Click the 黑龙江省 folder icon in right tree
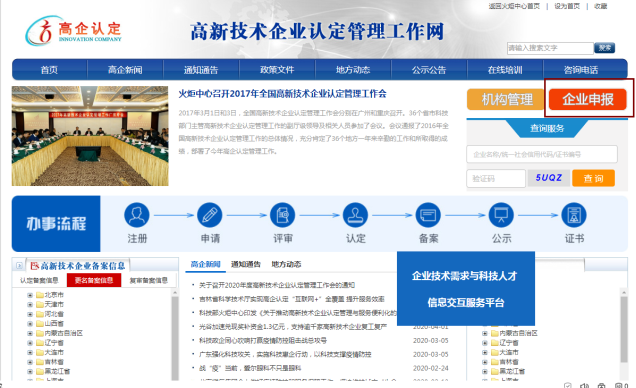636x388 pixels. [494, 371]
